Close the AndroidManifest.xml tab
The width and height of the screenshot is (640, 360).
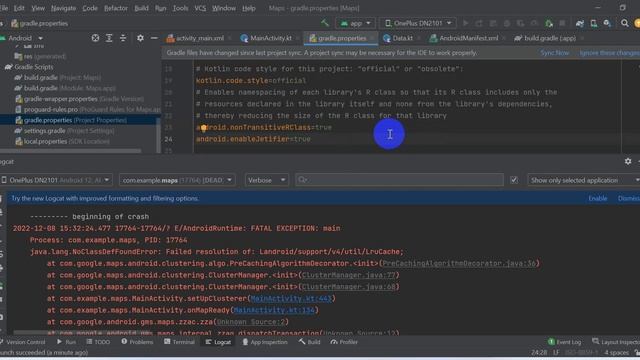point(504,38)
